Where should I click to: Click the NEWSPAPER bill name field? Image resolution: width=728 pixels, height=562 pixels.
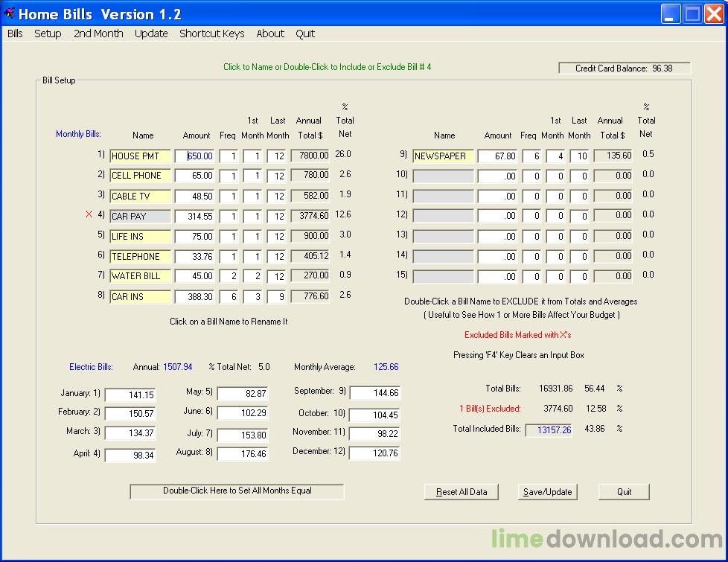(x=443, y=156)
